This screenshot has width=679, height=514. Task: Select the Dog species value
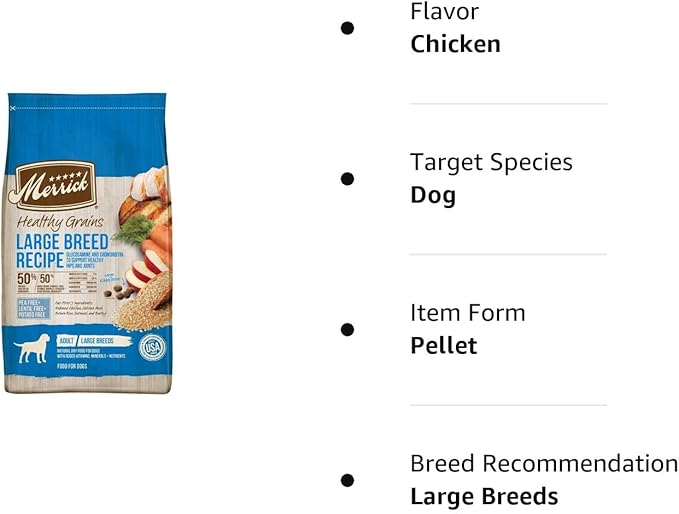433,195
